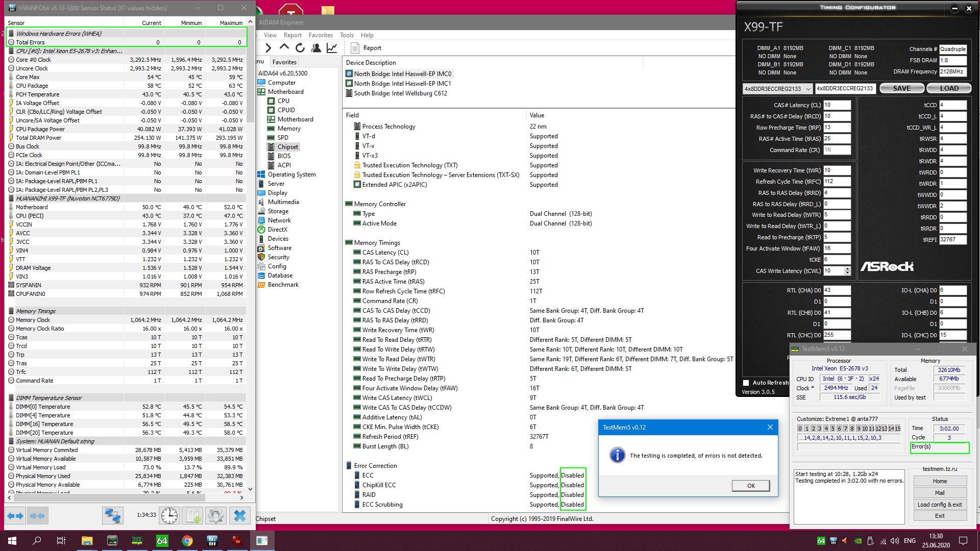Toggle the Auto Refresh checkbox
Image resolution: width=980 pixels, height=551 pixels.
click(x=746, y=383)
